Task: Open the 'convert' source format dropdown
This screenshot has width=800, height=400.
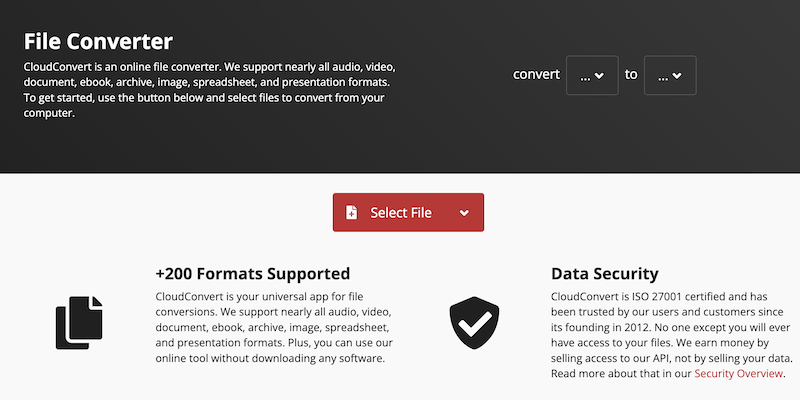Action: point(592,75)
